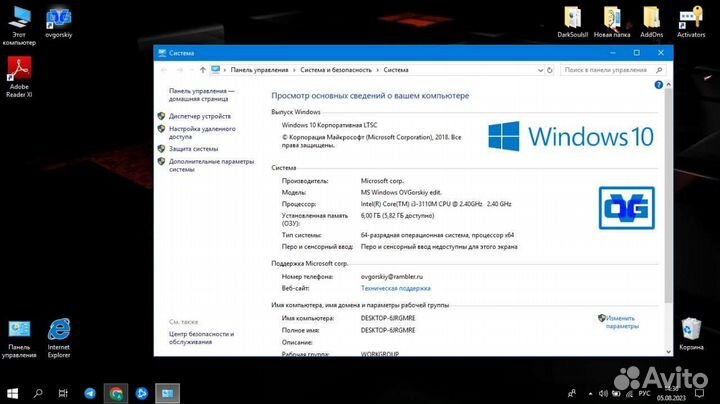Minimize the Система window

(x=613, y=53)
